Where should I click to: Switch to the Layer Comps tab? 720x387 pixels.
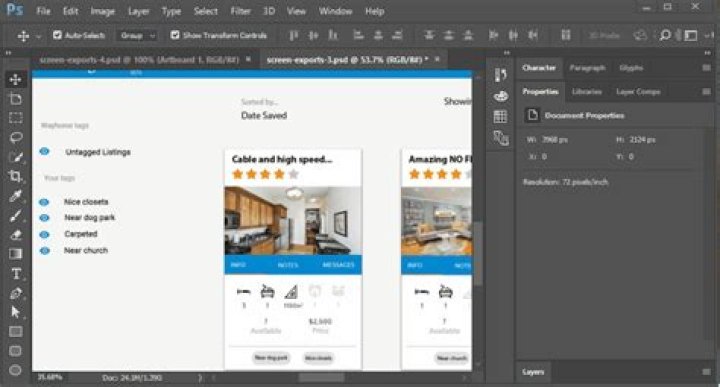638,92
